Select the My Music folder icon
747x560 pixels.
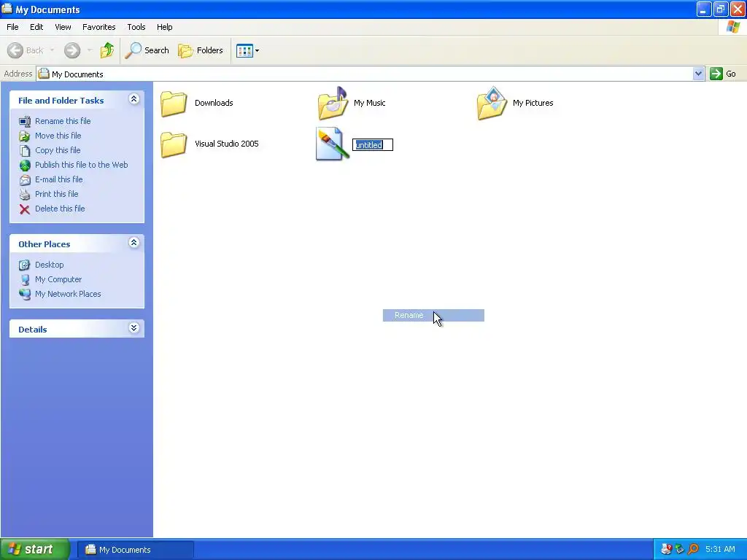(333, 104)
